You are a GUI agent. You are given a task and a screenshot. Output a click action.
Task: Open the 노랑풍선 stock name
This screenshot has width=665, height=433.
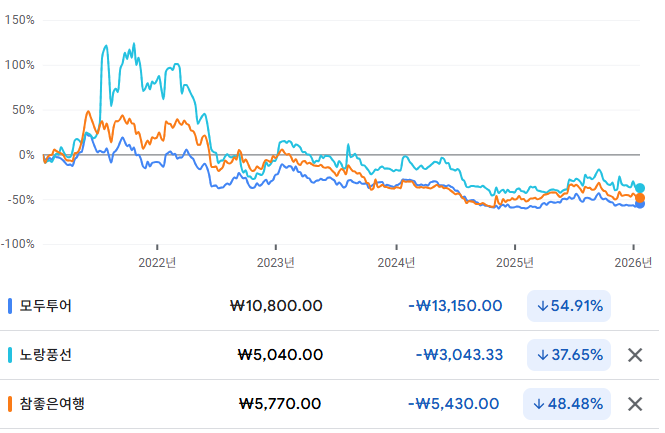pos(46,355)
